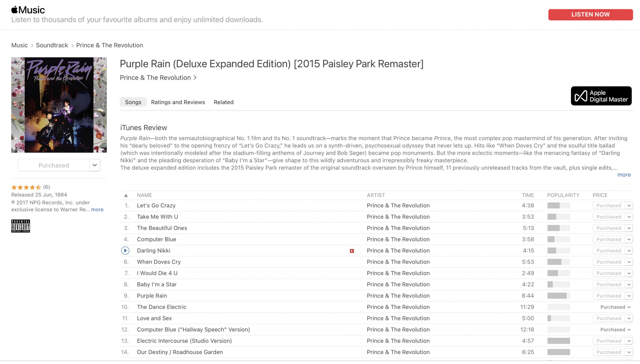The image size is (640, 364).
Task: Expand dropdown for Darling Nikki purchase
Action: [x=629, y=251]
